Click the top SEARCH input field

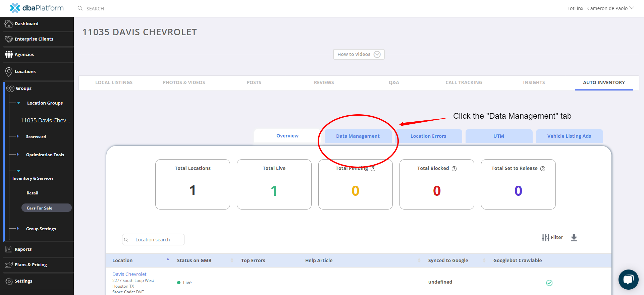pyautogui.click(x=95, y=9)
